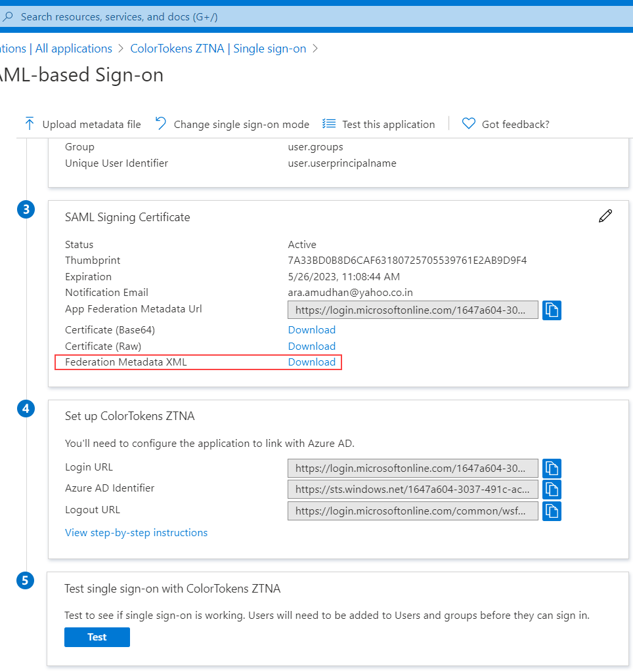Click the App Federation Metadata Url field
Screen dimensions: 633x672
pos(412,310)
